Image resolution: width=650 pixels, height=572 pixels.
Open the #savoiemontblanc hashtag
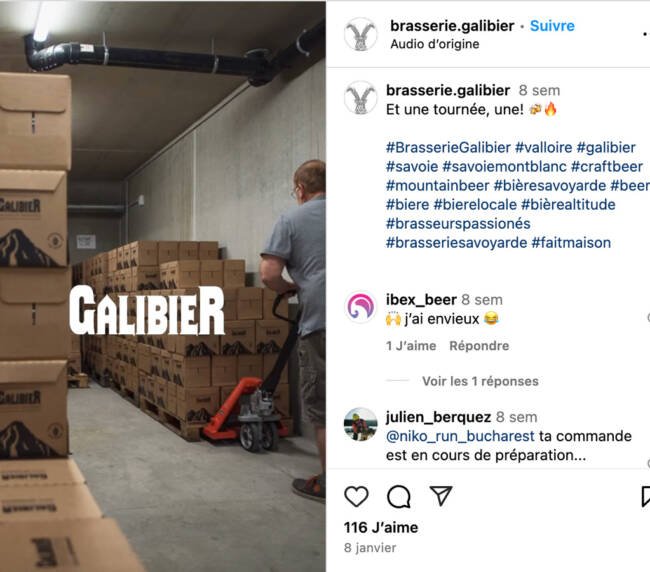click(x=504, y=167)
